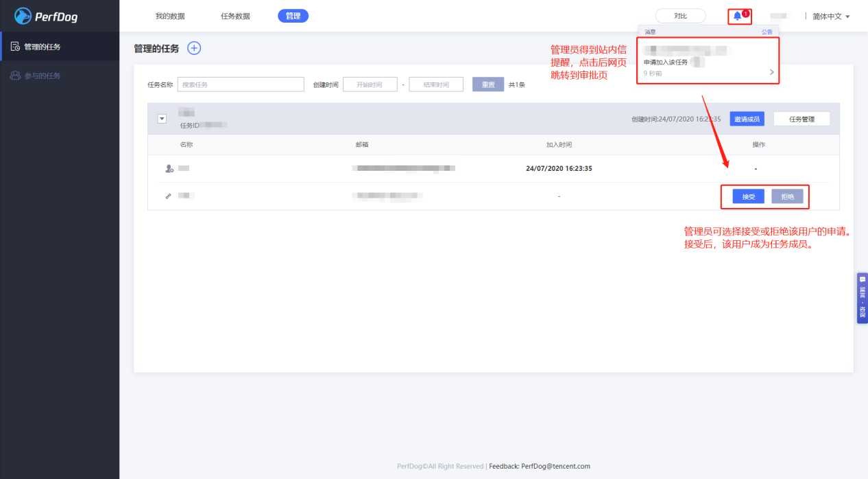Click the PerfDog logo

[46, 16]
